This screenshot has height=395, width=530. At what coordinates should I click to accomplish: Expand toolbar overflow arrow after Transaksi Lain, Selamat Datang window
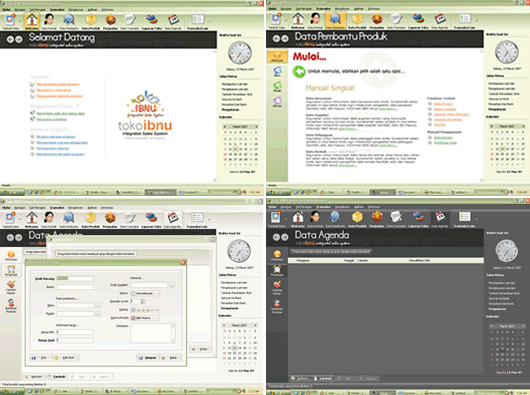click(210, 21)
